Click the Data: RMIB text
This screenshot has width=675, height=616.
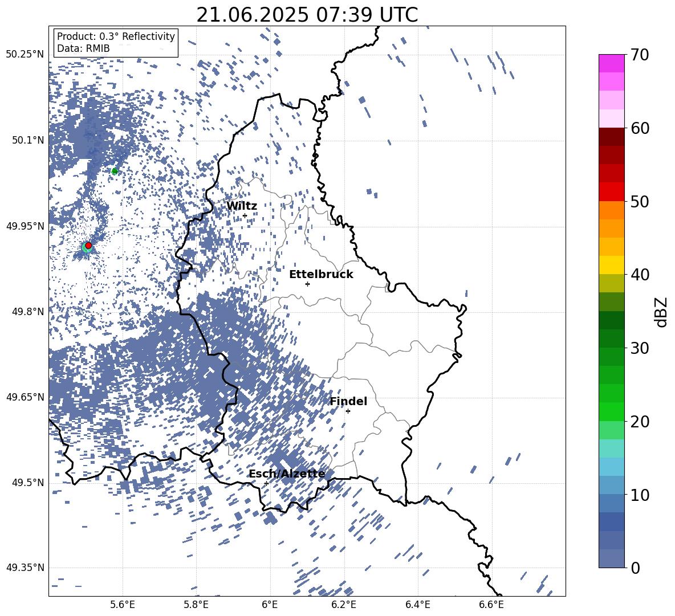(83, 48)
